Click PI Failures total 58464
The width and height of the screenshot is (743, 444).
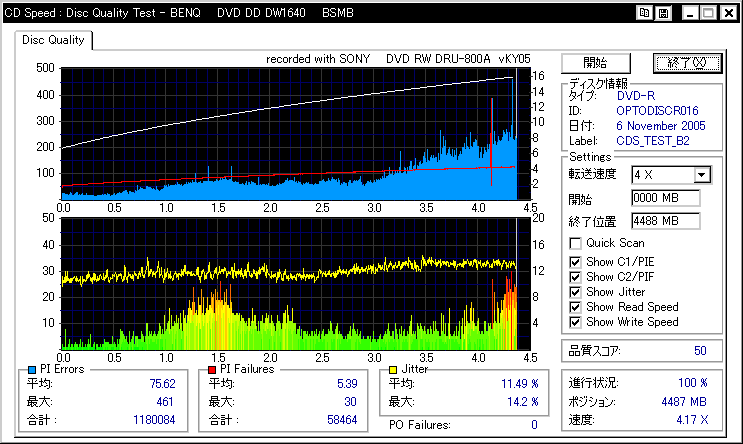click(342, 420)
